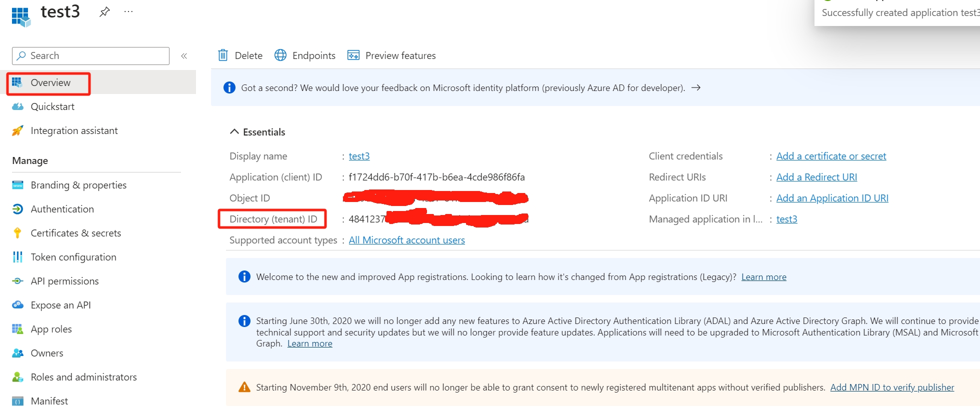Image resolution: width=980 pixels, height=413 pixels.
Task: Click the Certificates & secrets key icon
Action: click(17, 233)
